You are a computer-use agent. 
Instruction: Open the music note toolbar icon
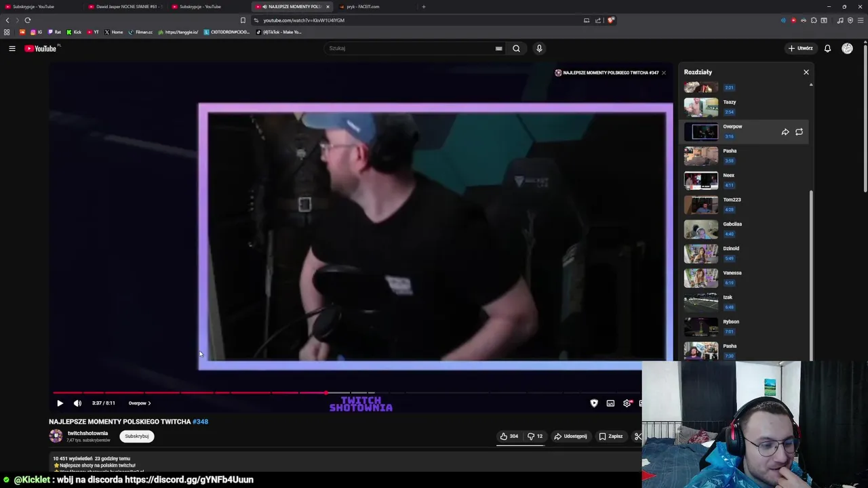(x=840, y=20)
